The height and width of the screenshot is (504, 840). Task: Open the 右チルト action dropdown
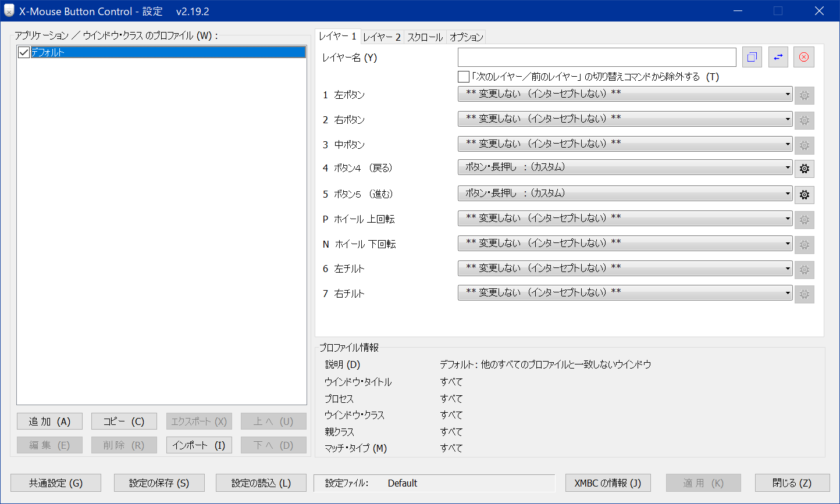tap(625, 292)
